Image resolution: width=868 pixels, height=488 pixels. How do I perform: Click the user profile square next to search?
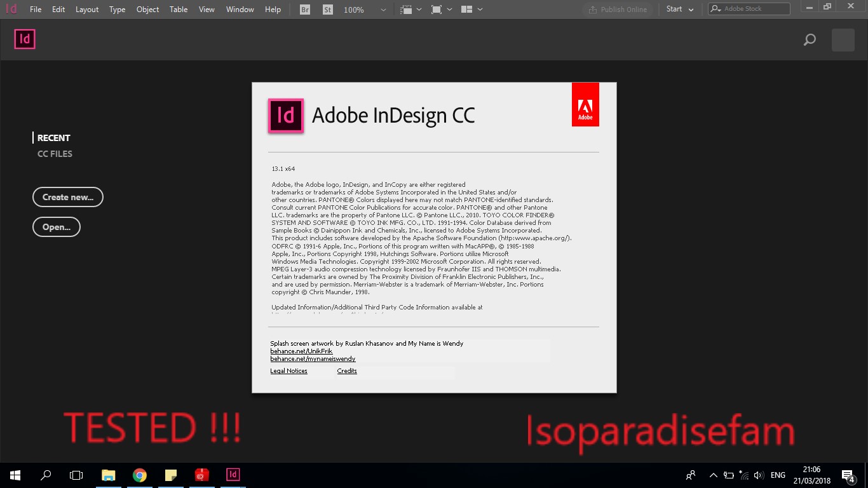point(843,40)
